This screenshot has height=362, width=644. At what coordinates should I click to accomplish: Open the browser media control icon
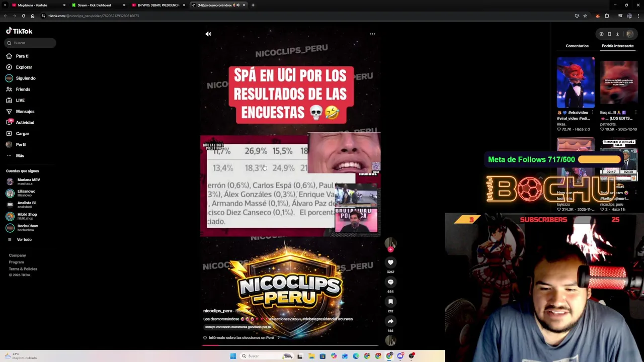point(620,16)
